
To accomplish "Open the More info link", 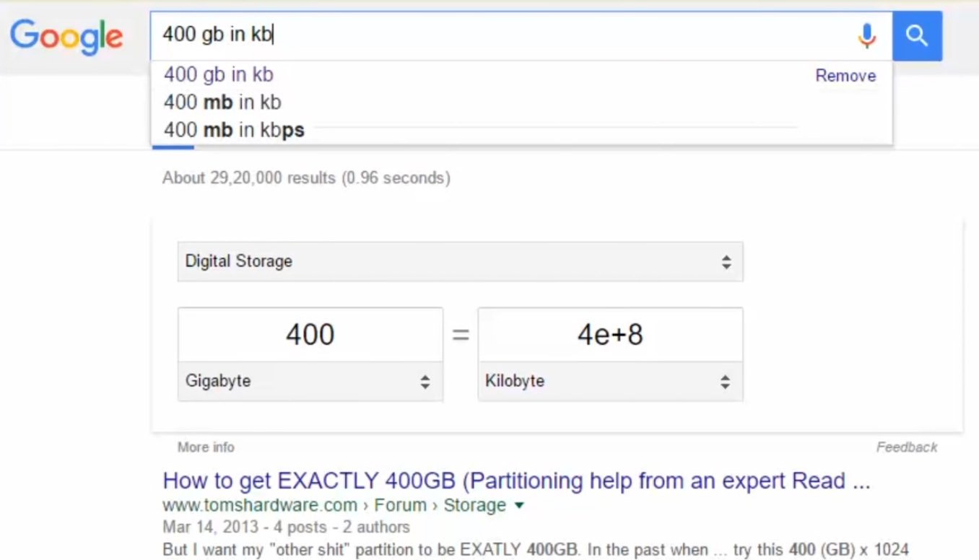I will 206,447.
